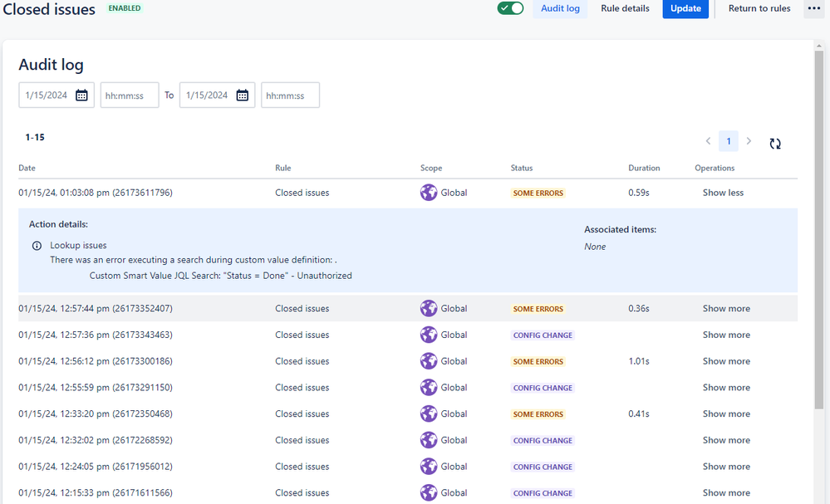Image resolution: width=830 pixels, height=504 pixels.
Task: Refresh the audit log
Action: pyautogui.click(x=775, y=144)
